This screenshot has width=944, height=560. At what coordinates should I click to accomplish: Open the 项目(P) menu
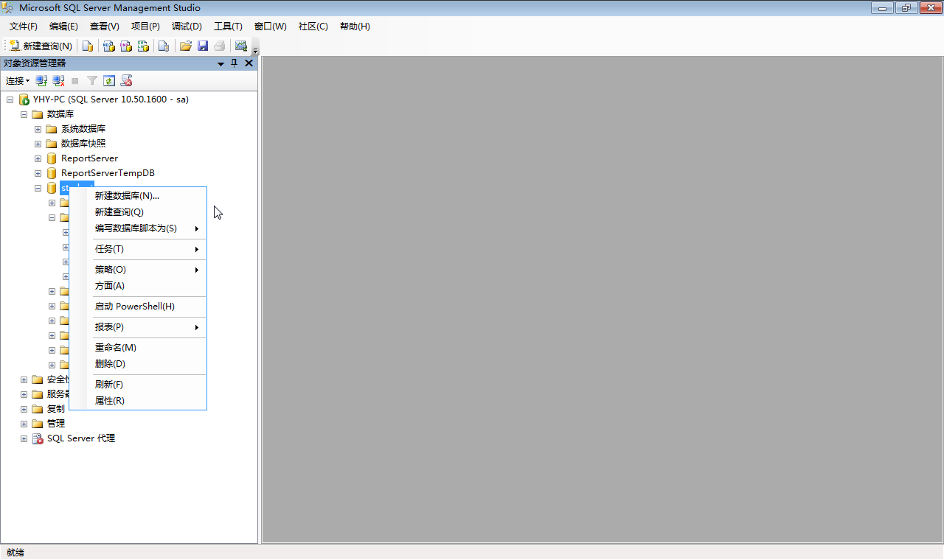(145, 27)
